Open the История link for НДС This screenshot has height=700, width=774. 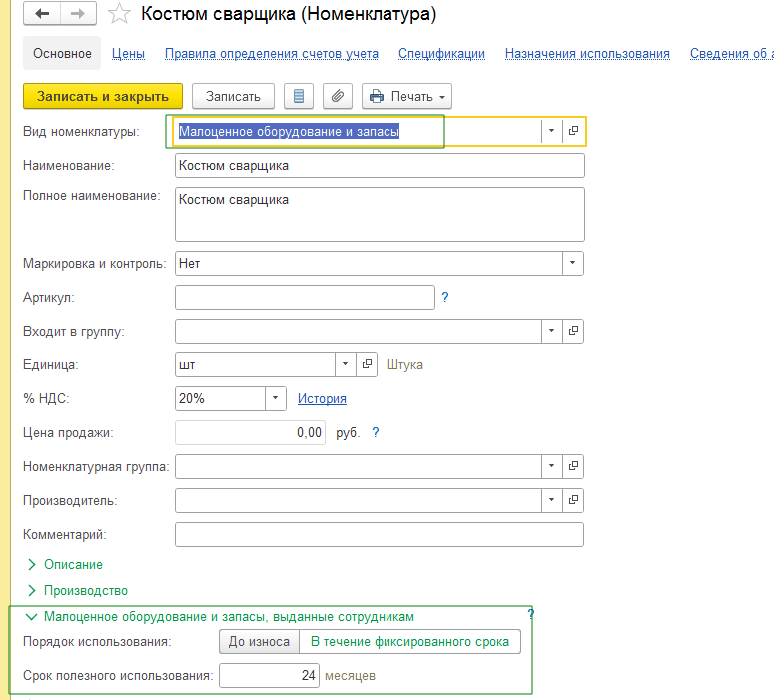click(322, 398)
